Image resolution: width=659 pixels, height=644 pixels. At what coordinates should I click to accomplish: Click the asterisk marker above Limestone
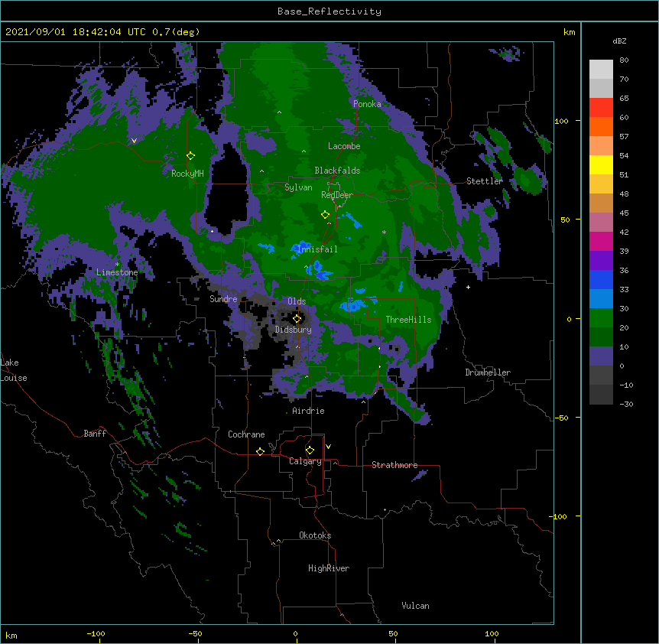(x=117, y=265)
